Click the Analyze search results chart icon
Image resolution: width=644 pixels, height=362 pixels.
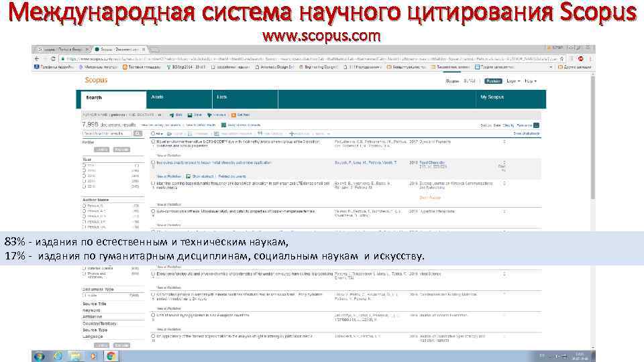pos(223,125)
